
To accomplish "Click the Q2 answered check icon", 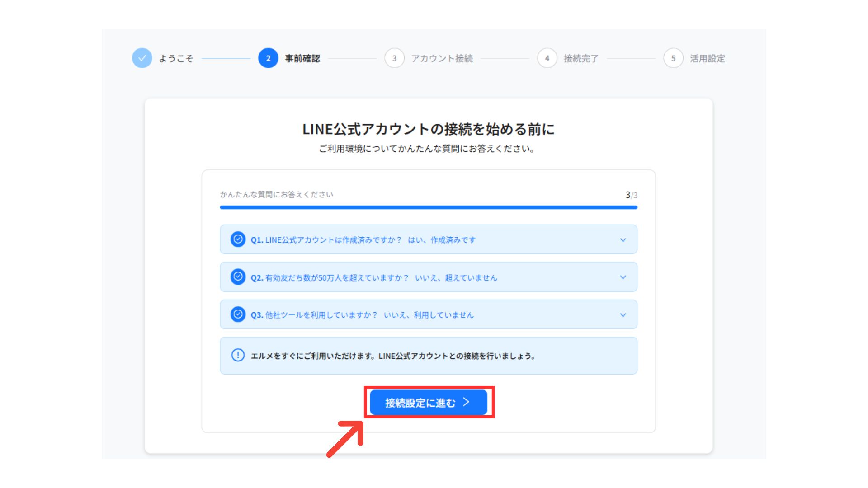I will point(238,277).
